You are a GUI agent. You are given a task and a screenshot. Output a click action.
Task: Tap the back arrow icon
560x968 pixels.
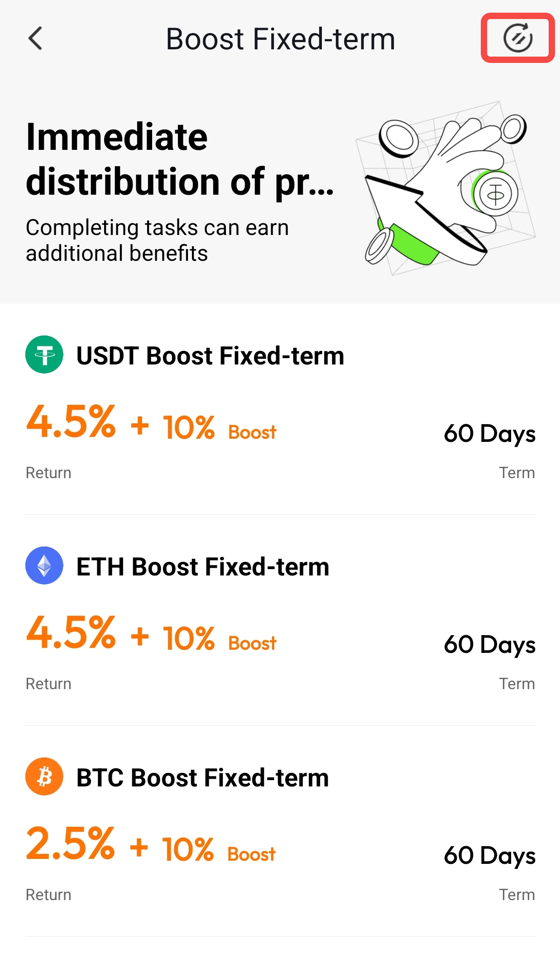click(35, 38)
